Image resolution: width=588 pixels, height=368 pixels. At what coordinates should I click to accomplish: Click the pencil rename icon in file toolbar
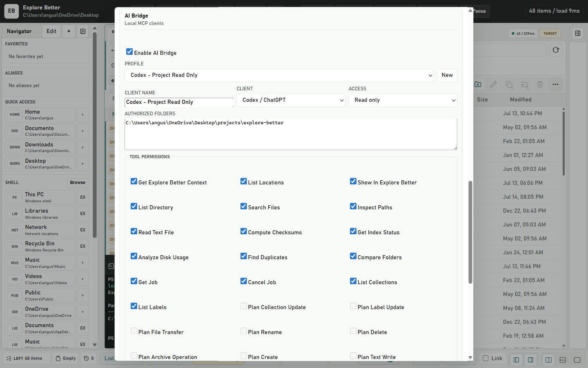coord(493,85)
